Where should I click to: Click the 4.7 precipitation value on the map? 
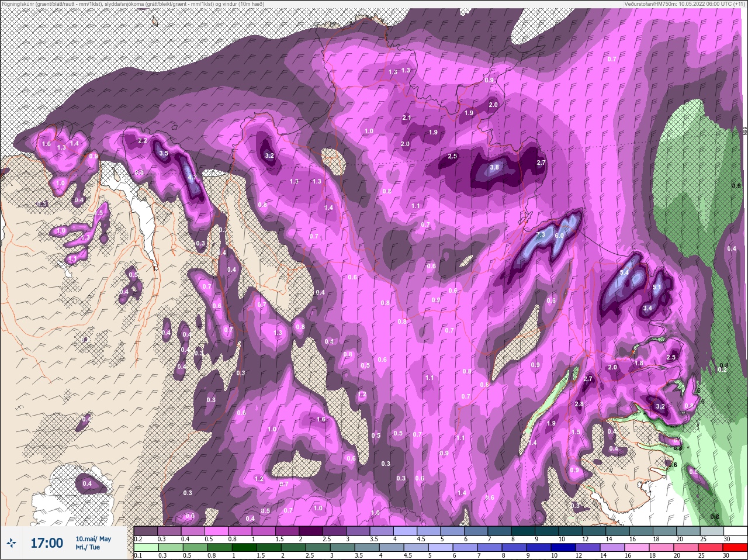(x=192, y=178)
